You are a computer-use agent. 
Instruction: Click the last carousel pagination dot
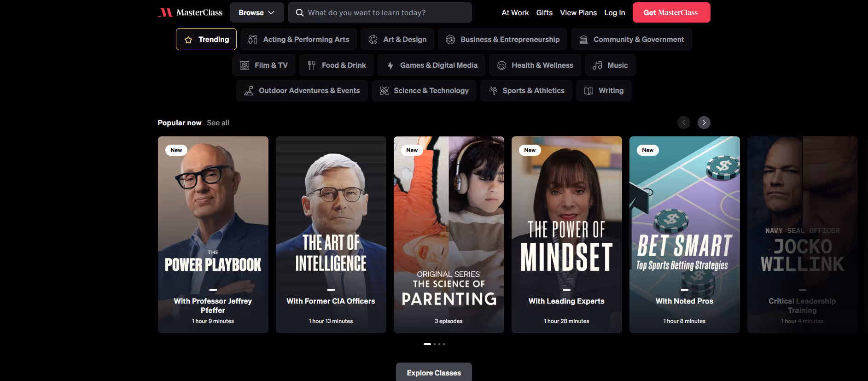[444, 344]
